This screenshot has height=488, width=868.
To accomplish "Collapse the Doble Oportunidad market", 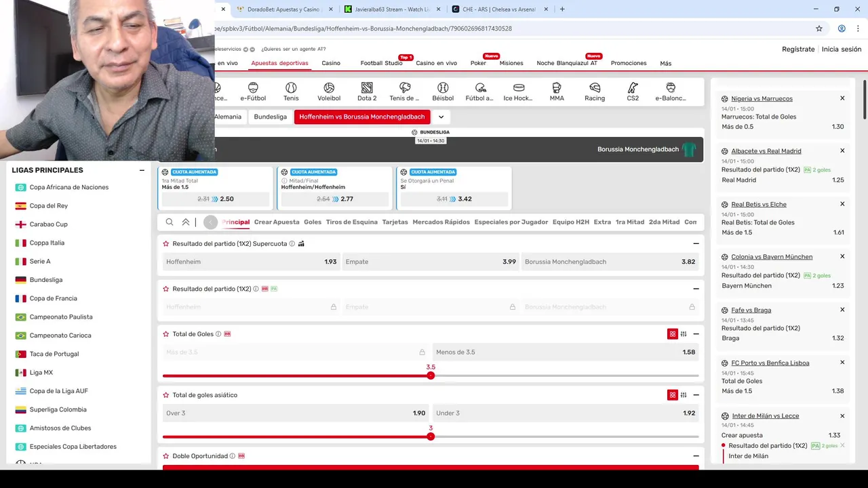I will [x=696, y=456].
